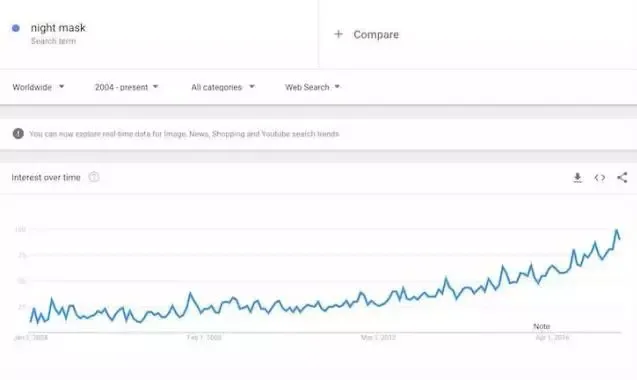
Task: Click the Compare button
Action: click(366, 35)
